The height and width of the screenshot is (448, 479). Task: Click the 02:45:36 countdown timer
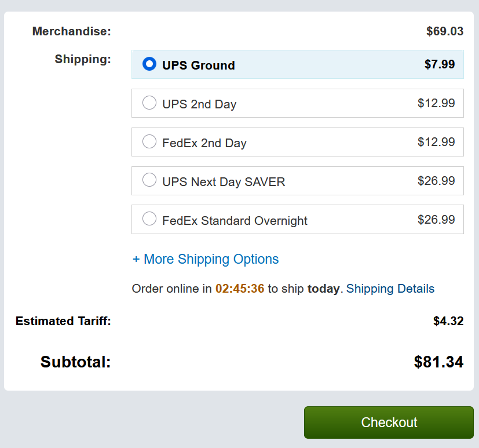240,289
